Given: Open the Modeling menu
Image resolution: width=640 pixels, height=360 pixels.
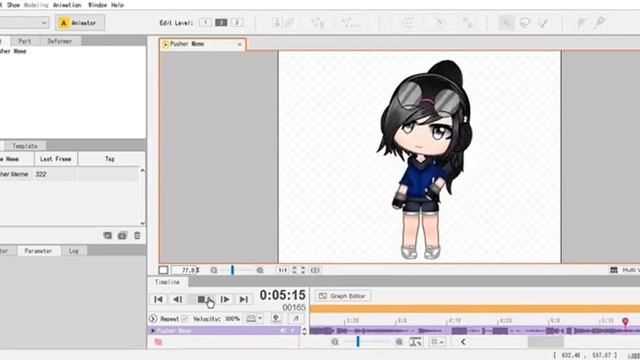Looking at the screenshot, I should point(36,5).
